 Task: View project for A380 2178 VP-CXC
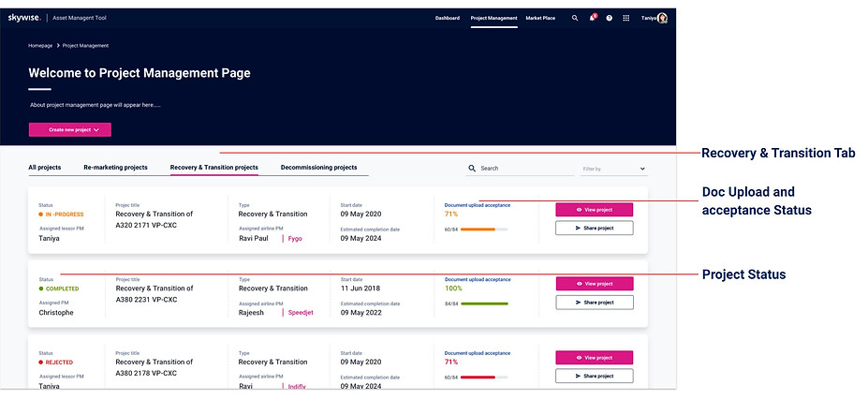tap(595, 358)
